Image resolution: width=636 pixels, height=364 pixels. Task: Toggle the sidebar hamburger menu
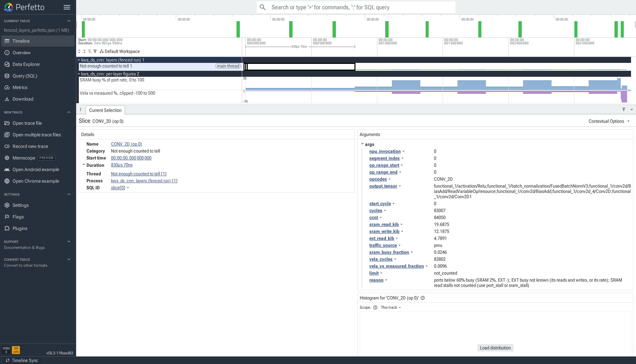click(x=67, y=7)
